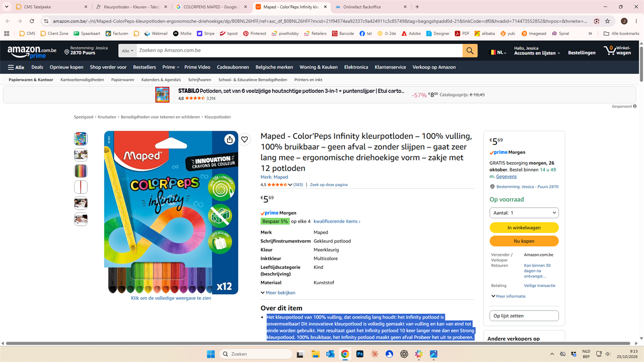Add product to wishlist heart icon
Screen dimensions: 644x362
point(245,139)
